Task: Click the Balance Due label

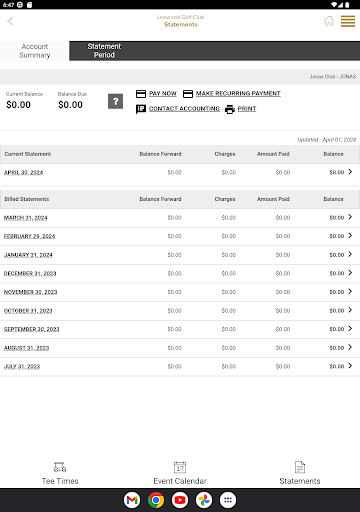Action: 72,94
